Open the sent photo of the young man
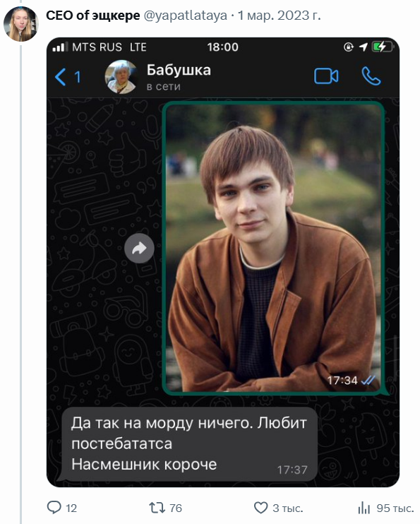Viewport: 420px width, 524px height. (x=274, y=248)
